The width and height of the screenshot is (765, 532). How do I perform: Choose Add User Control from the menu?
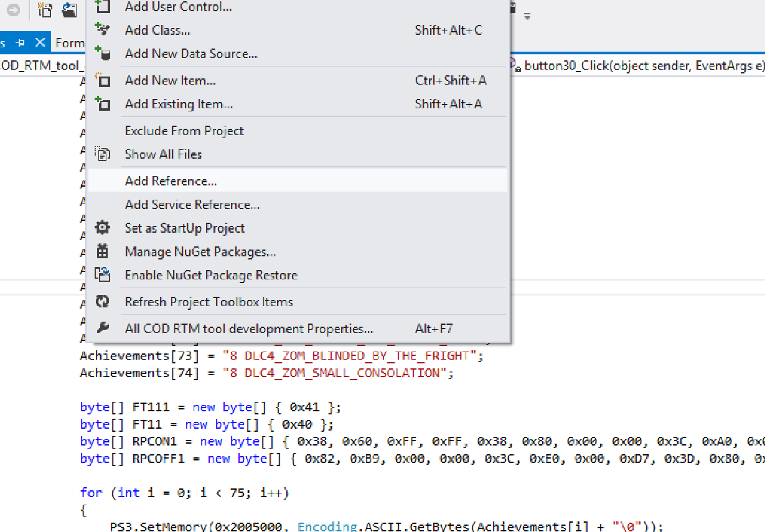pyautogui.click(x=298, y=7)
